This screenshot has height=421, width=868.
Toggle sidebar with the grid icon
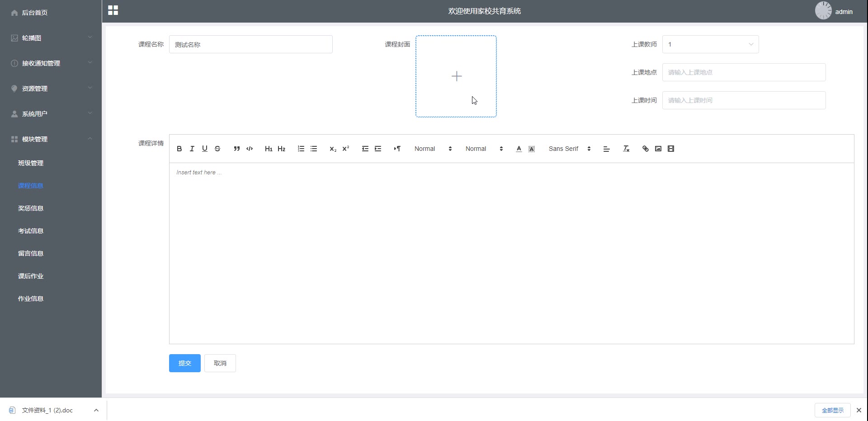pyautogui.click(x=113, y=10)
